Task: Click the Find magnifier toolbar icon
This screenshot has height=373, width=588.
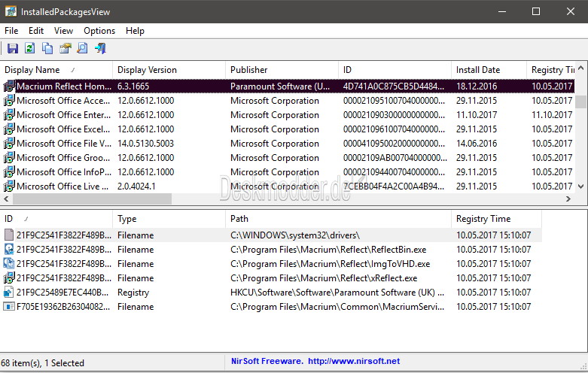Action: [x=82, y=48]
